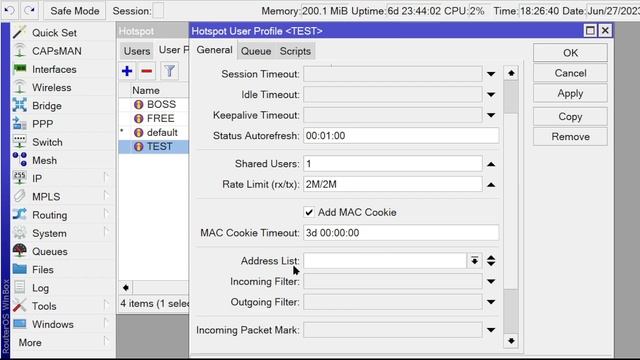Expand Session Timeout field arrow
The image size is (640, 360).
(491, 74)
